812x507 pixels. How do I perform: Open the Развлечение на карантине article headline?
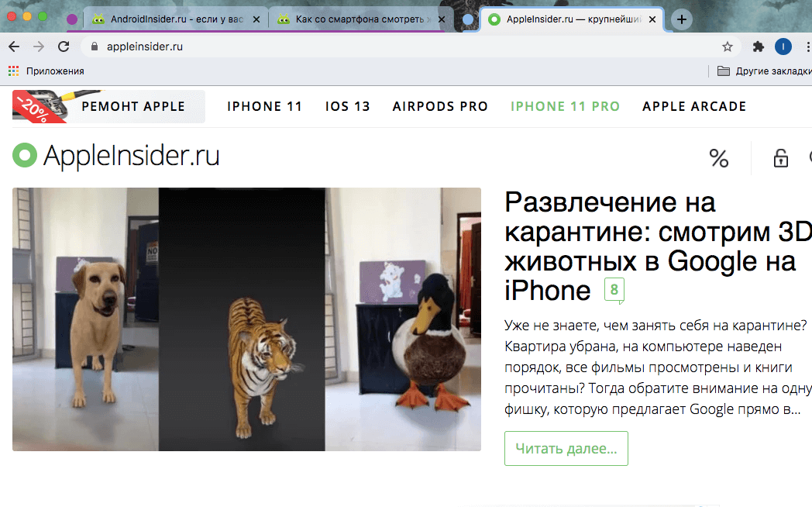coord(658,246)
